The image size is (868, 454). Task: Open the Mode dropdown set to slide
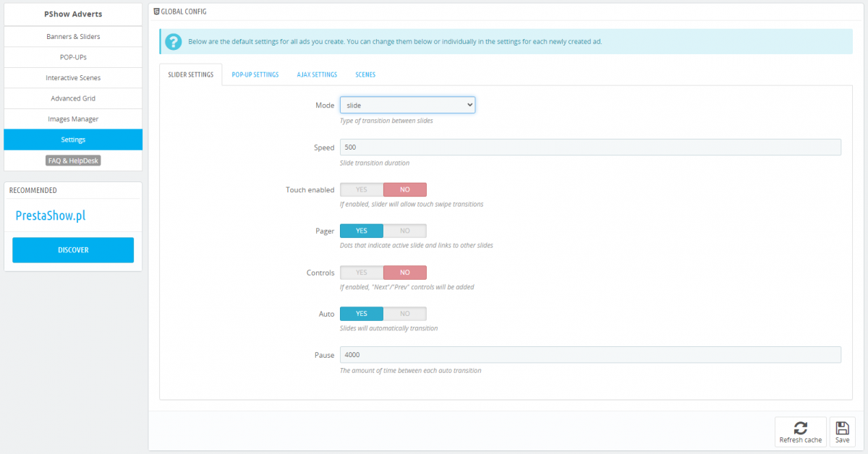coord(407,105)
